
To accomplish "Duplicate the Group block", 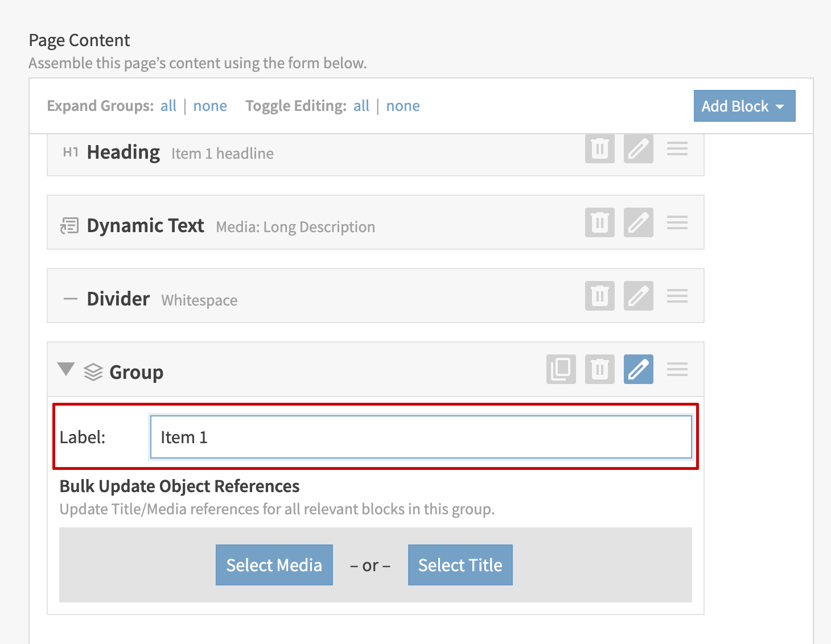I will (561, 369).
